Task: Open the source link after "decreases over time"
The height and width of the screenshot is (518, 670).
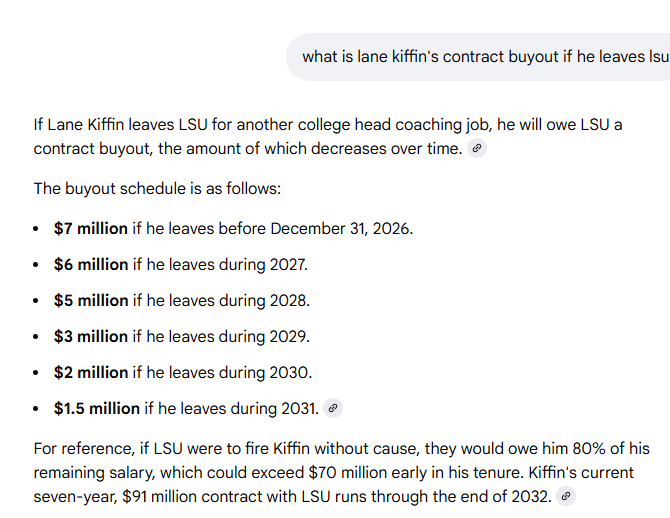Action: pyautogui.click(x=477, y=148)
